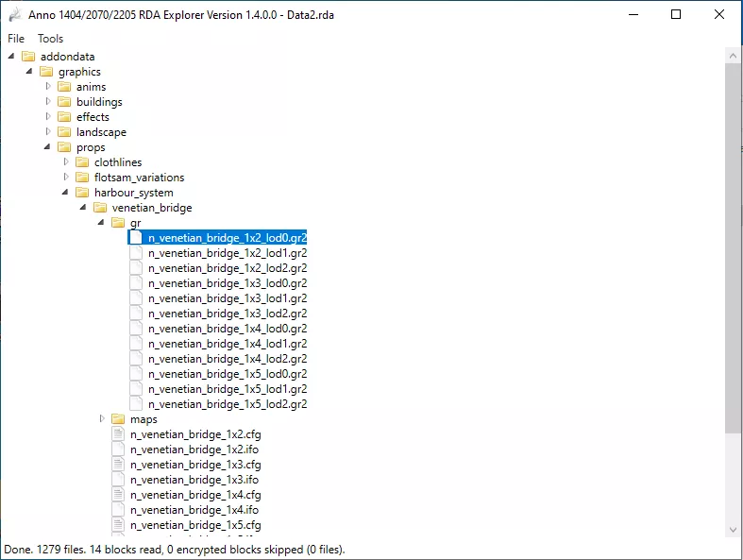Close the RDA Explorer window
The height and width of the screenshot is (560, 743).
(719, 15)
